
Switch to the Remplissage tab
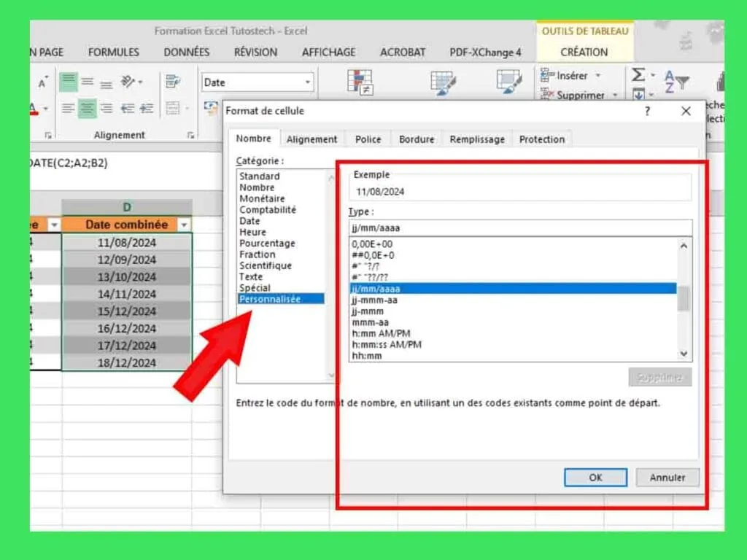click(476, 139)
